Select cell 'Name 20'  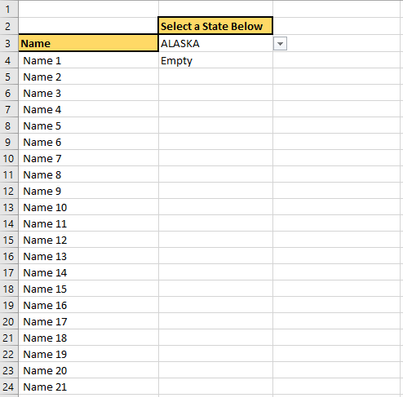88,371
